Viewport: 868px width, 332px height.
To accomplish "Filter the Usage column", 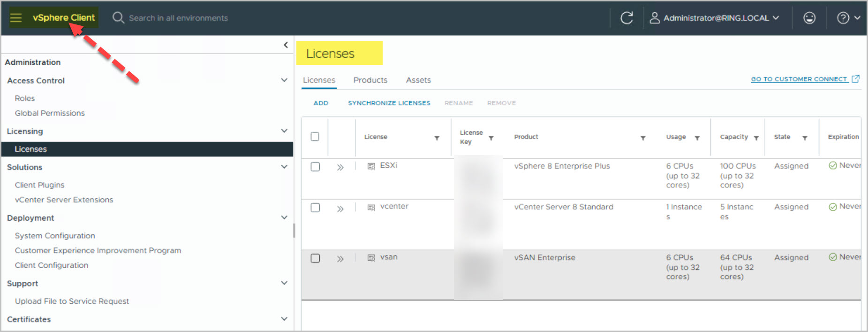I will tap(697, 138).
